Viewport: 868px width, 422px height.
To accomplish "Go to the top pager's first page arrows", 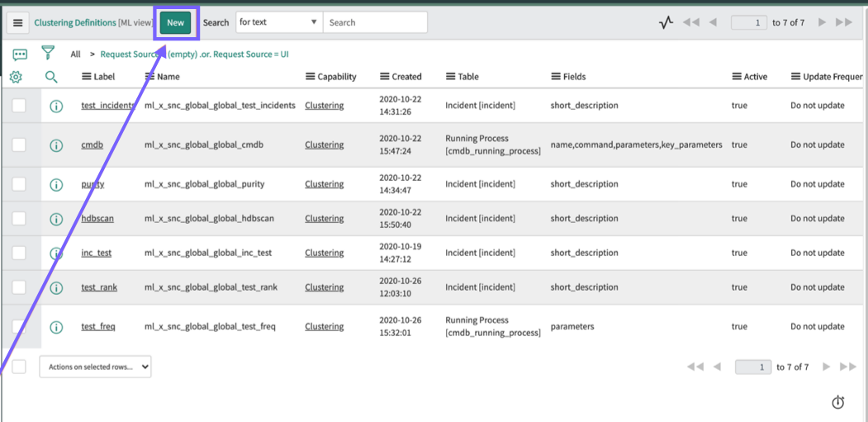I will (691, 22).
